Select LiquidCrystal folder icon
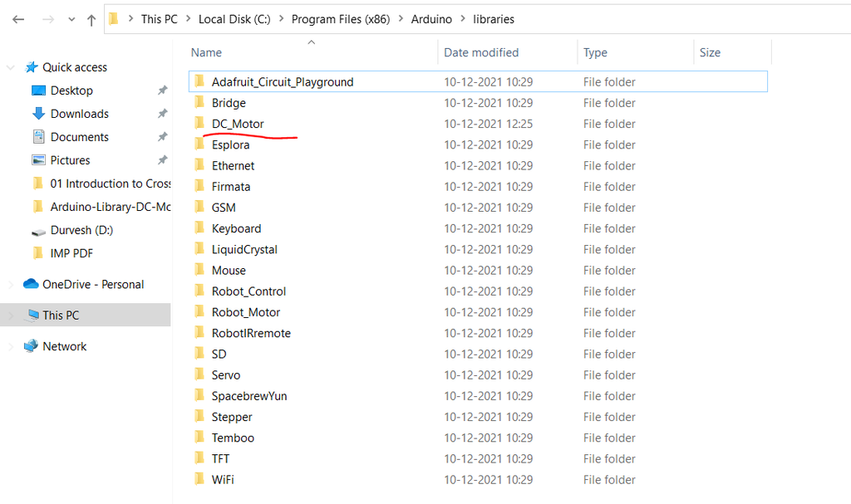The image size is (851, 504). pyautogui.click(x=199, y=249)
